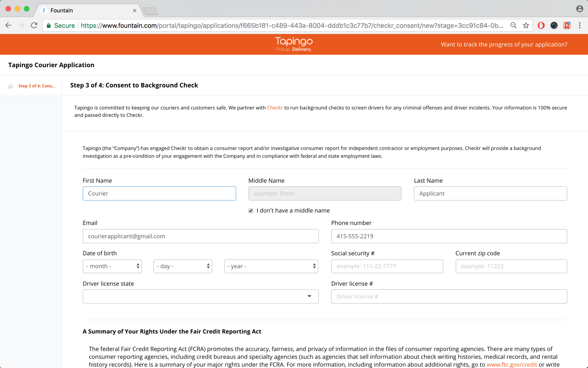
Task: Open the birth day dropdown
Action: (183, 266)
